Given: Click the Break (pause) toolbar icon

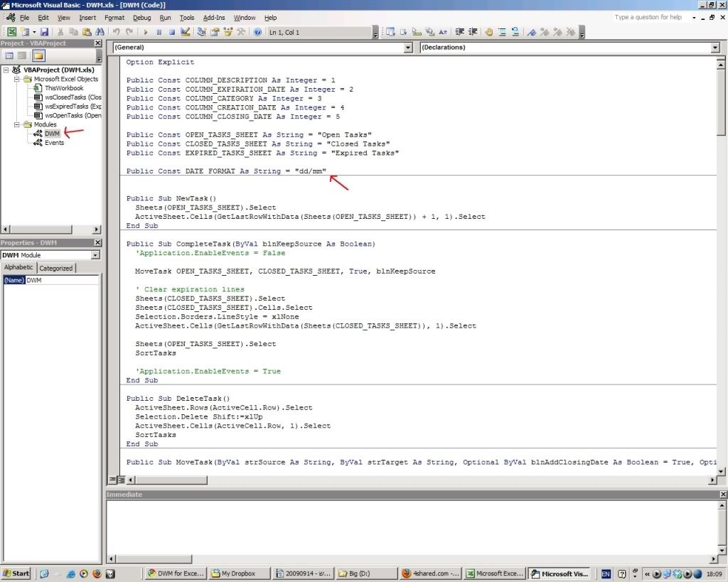Looking at the screenshot, I should pyautogui.click(x=159, y=32).
